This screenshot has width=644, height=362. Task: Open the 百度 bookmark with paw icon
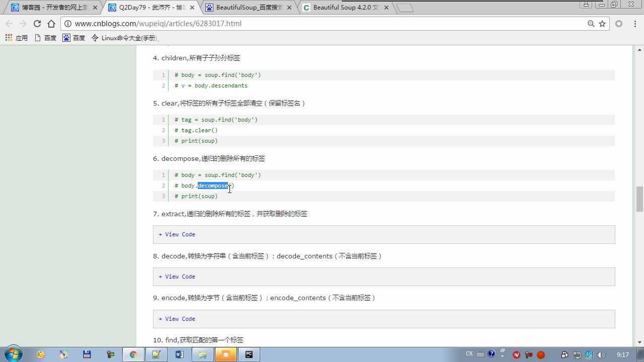74,38
